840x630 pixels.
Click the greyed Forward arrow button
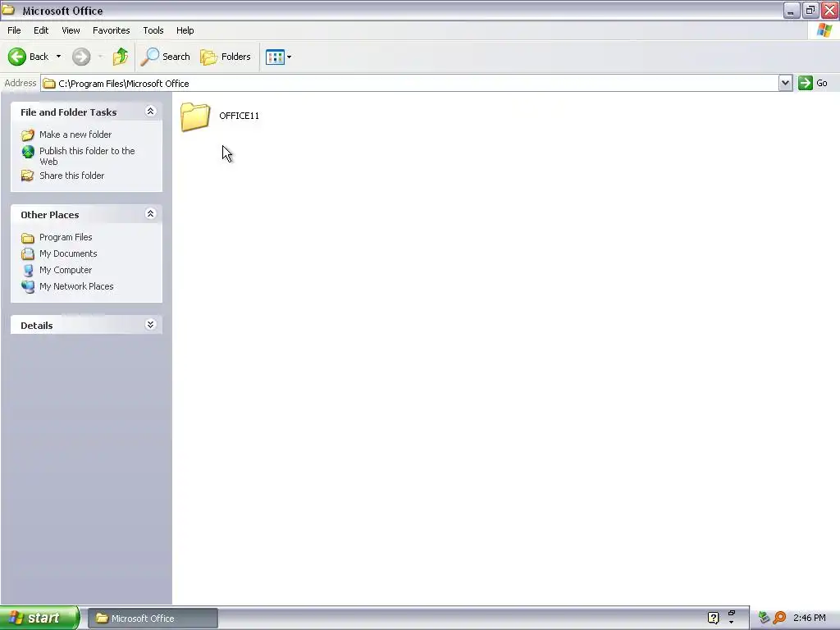[x=81, y=57]
